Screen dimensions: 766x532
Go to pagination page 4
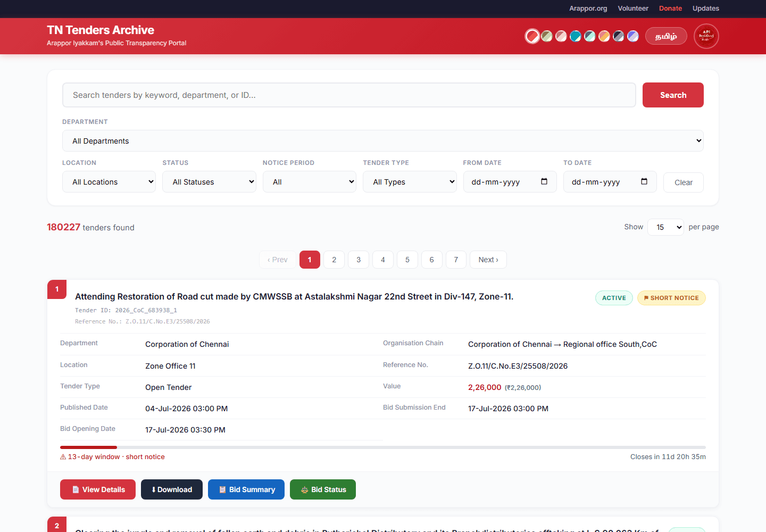pos(383,260)
